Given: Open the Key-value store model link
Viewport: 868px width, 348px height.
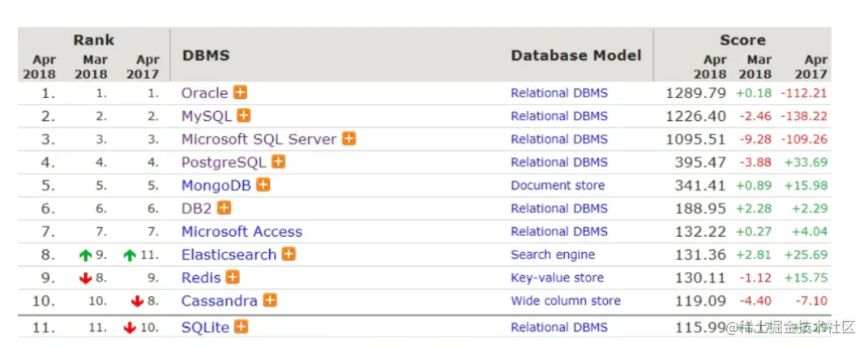Looking at the screenshot, I should click(x=557, y=278).
